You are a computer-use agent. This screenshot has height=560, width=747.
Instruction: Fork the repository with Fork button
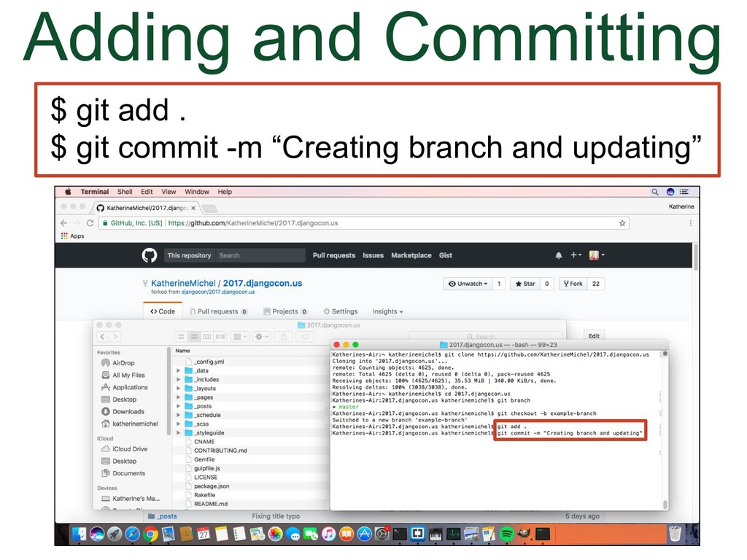click(573, 284)
